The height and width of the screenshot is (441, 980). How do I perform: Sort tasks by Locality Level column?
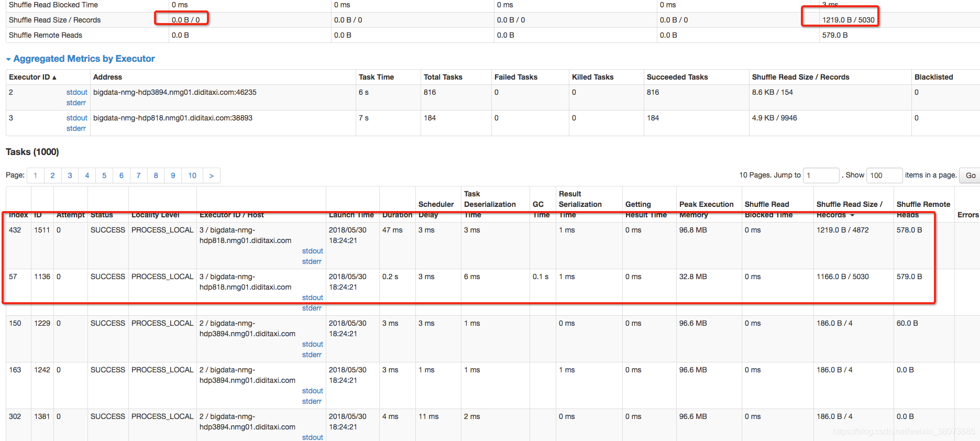point(156,215)
